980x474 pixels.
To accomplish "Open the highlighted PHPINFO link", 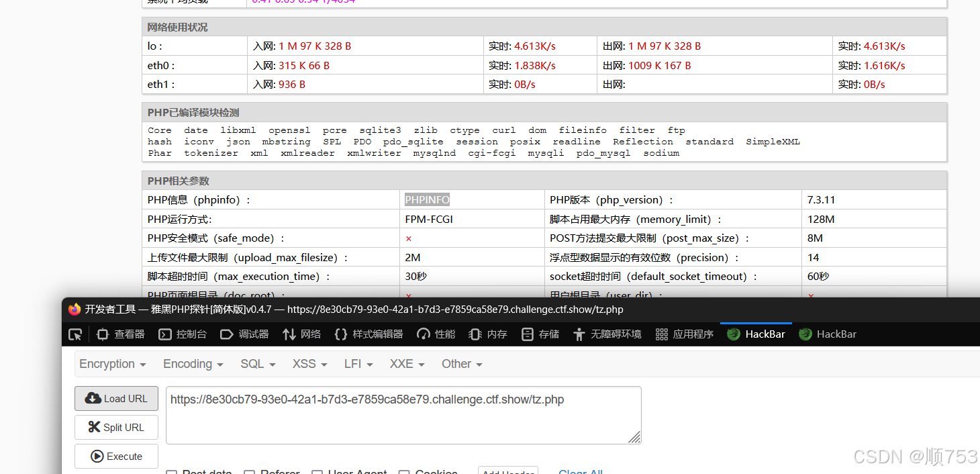I will tap(428, 200).
